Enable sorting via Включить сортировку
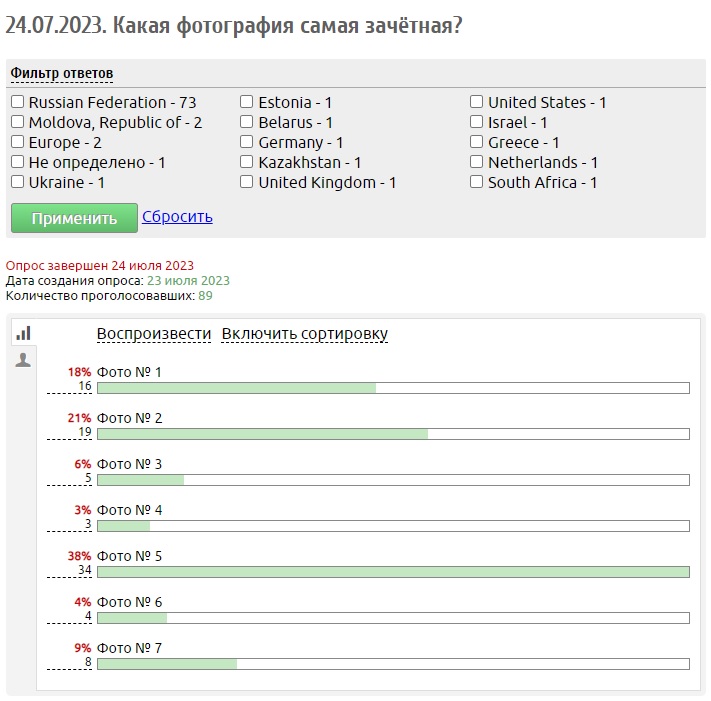Screen dimensions: 711x701 [x=304, y=334]
